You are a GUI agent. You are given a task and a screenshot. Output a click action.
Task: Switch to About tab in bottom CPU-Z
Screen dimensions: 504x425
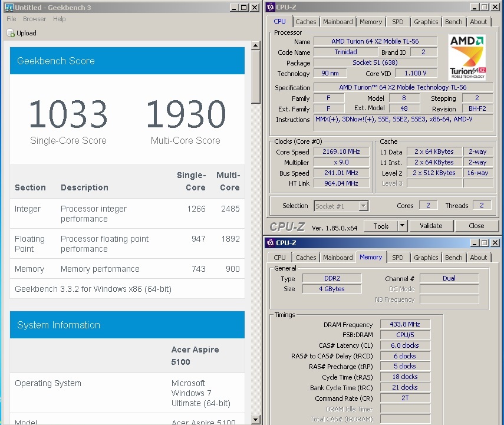click(x=478, y=258)
